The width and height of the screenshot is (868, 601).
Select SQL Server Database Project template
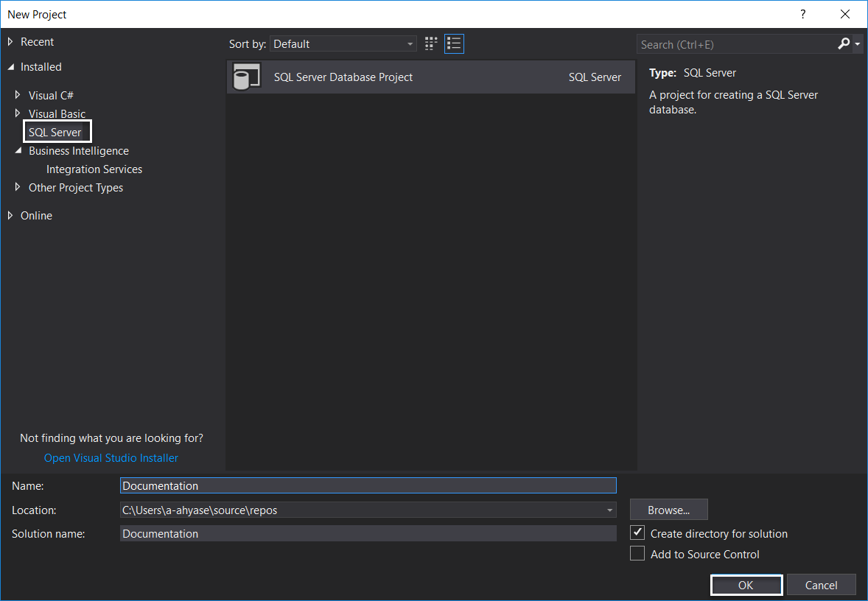tap(430, 77)
